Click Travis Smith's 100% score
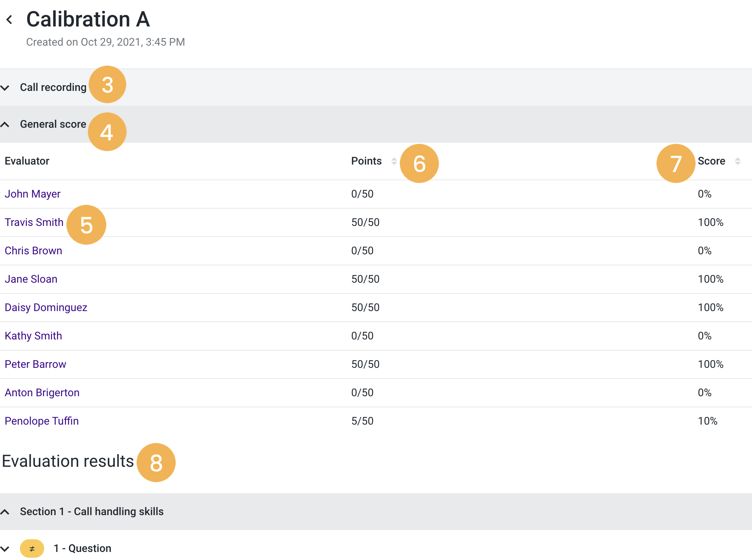Screen dimensions: 752x560 pos(711,222)
